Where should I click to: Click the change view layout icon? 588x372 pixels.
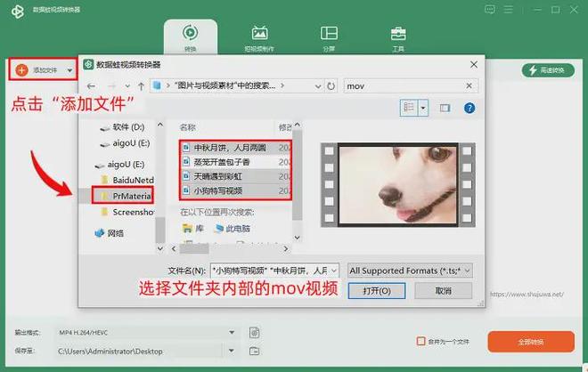coord(409,108)
